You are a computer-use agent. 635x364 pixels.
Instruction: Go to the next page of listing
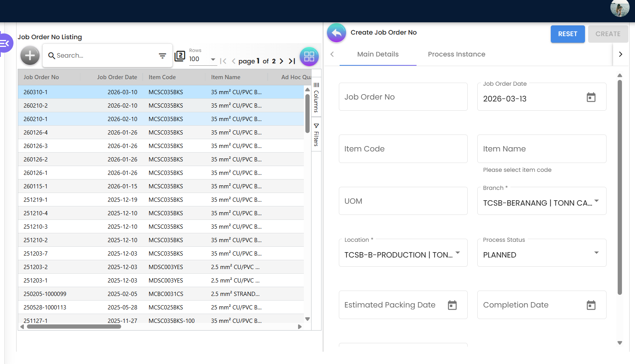coord(282,61)
